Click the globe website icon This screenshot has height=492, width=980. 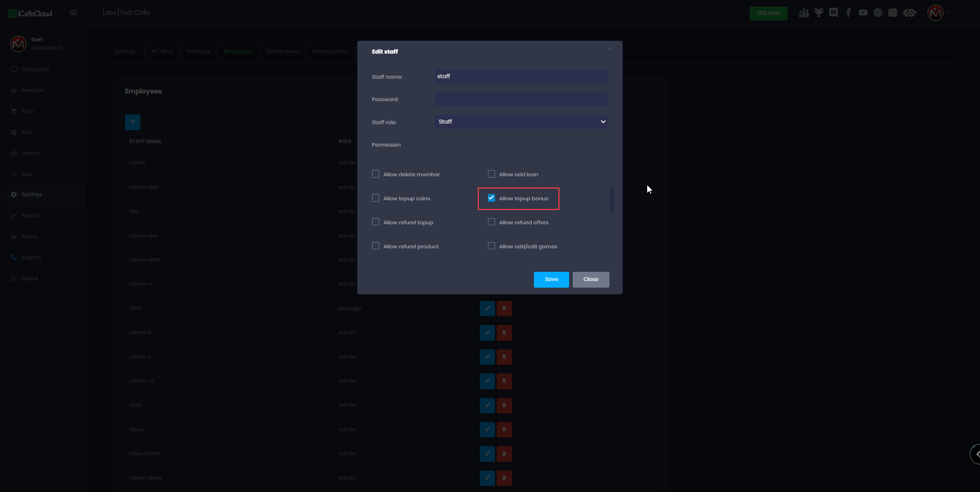[878, 13]
